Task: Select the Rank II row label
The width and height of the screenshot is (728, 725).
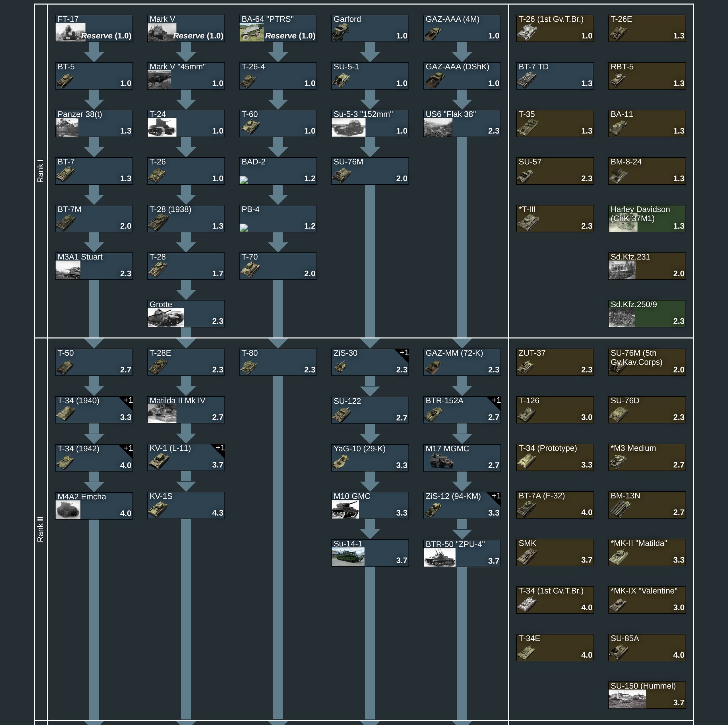Action: tap(40, 529)
